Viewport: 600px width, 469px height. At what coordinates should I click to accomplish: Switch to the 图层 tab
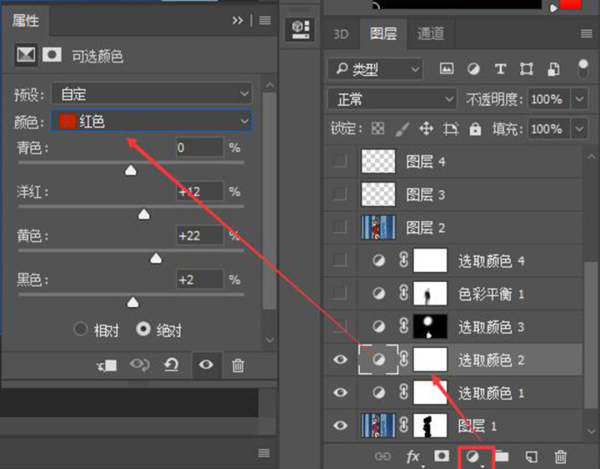pyautogui.click(x=383, y=34)
